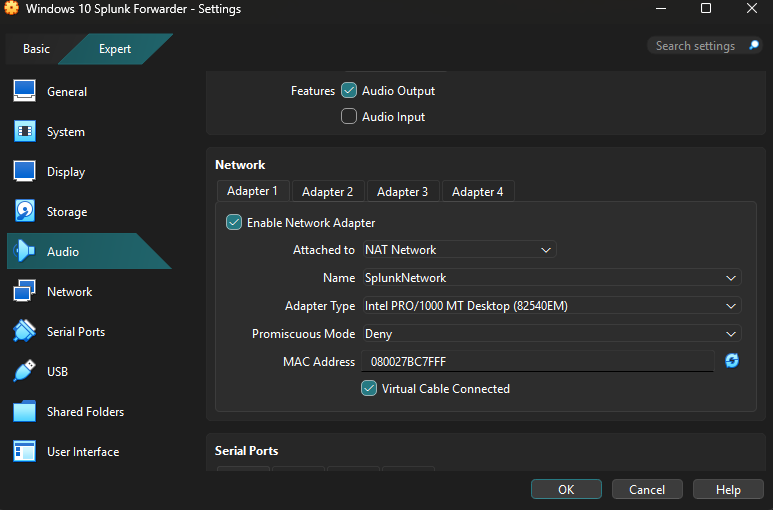773x510 pixels.
Task: Switch to the Basic tab
Action: 36,49
